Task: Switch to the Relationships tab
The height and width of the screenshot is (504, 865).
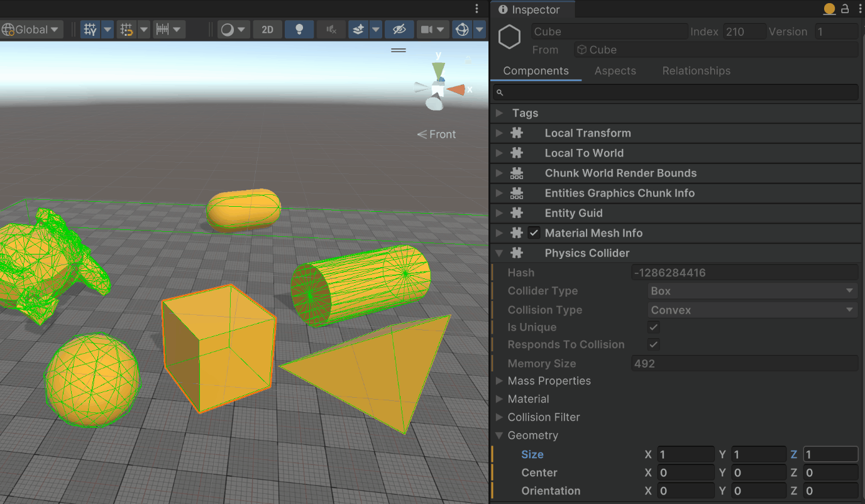Action: pyautogui.click(x=696, y=71)
